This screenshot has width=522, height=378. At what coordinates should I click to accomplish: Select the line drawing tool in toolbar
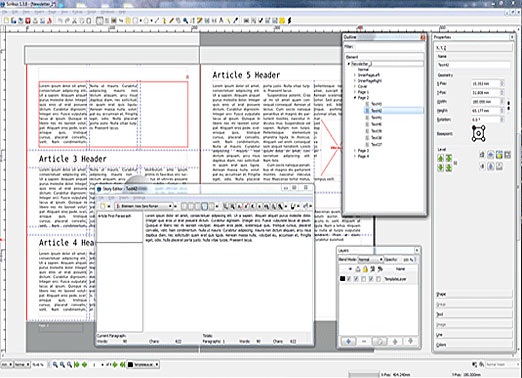[x=157, y=21]
